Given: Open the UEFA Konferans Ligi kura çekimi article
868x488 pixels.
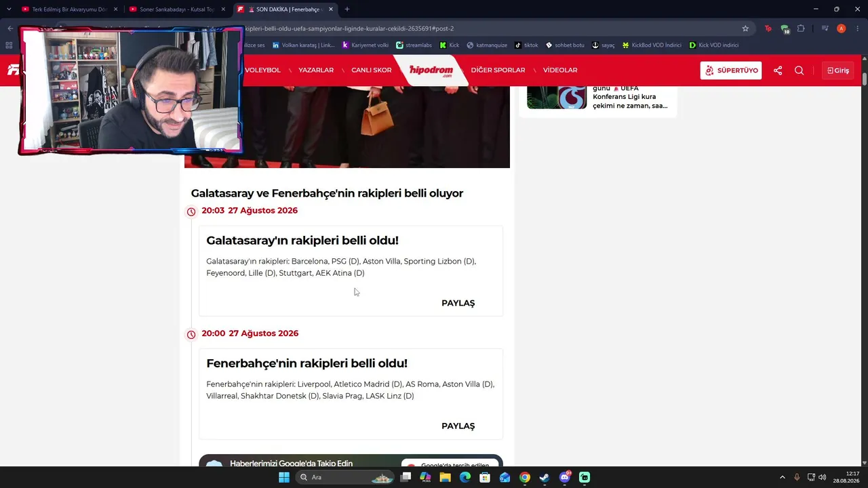Looking at the screenshot, I should tap(631, 97).
